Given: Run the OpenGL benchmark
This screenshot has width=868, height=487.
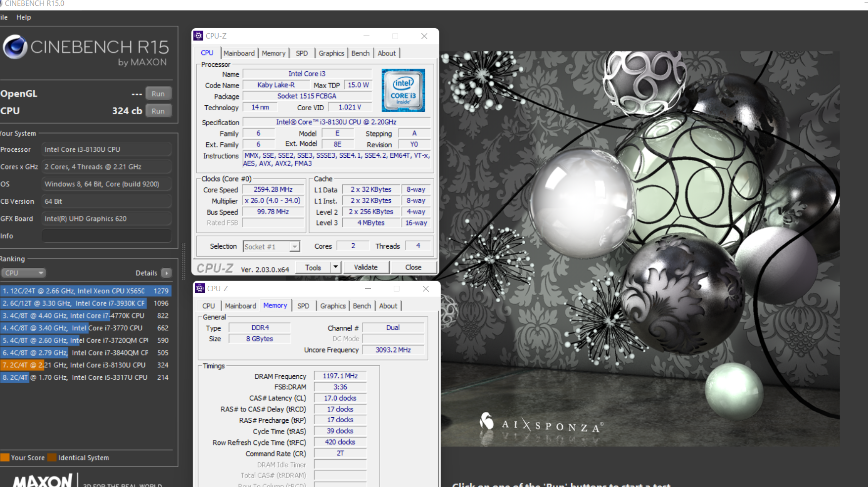Looking at the screenshot, I should (158, 93).
